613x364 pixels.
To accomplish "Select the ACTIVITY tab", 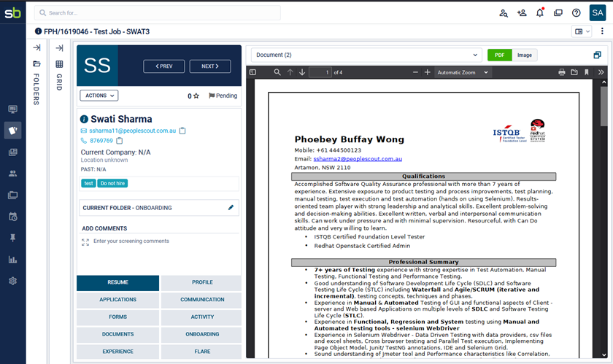I will click(202, 317).
